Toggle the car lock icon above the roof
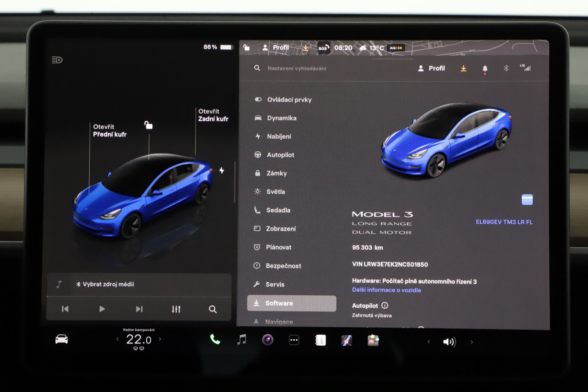The height and width of the screenshot is (392, 588). pyautogui.click(x=148, y=125)
